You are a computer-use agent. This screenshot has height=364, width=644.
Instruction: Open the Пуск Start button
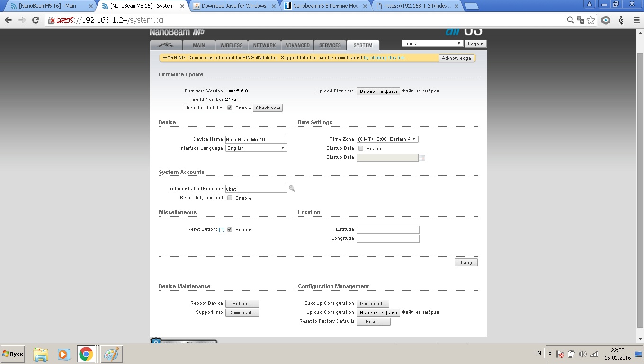[13, 354]
